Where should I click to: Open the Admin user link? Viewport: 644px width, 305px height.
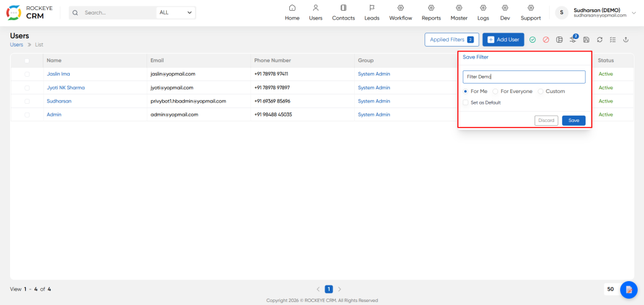(54, 114)
